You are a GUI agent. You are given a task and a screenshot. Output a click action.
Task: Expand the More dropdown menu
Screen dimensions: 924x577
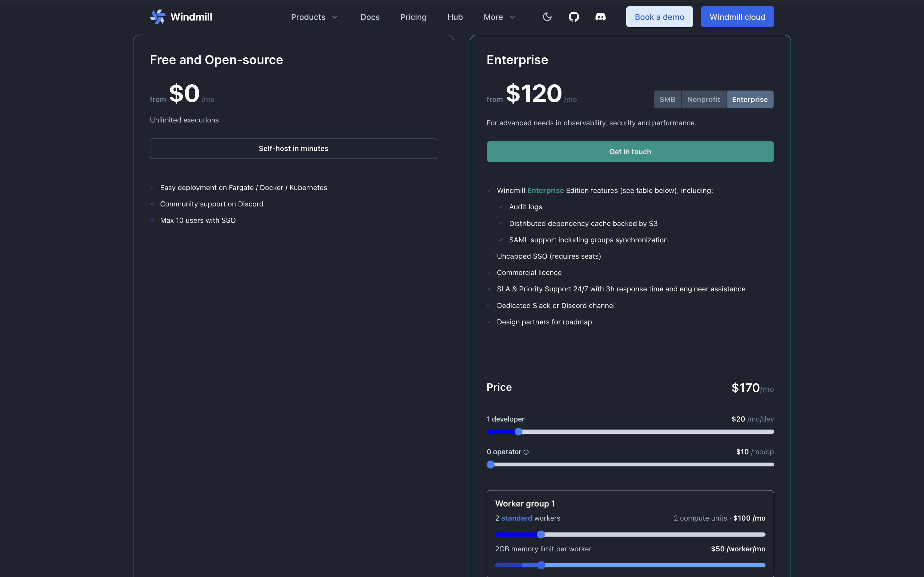tap(499, 17)
